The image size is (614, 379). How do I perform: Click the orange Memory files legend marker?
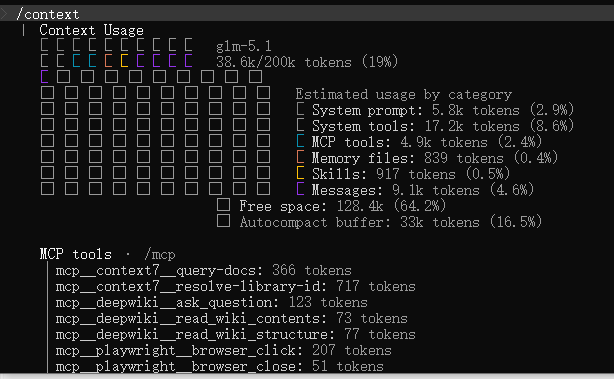point(300,157)
